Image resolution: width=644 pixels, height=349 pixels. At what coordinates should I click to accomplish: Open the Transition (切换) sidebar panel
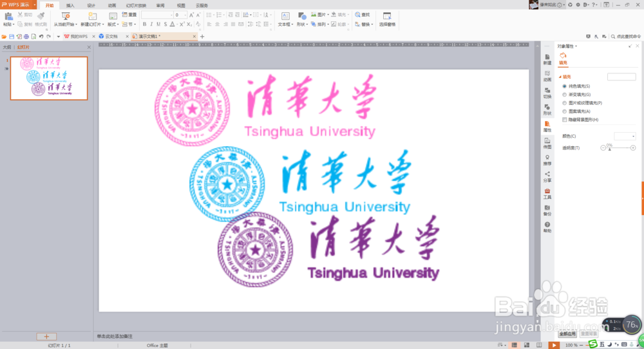547,93
